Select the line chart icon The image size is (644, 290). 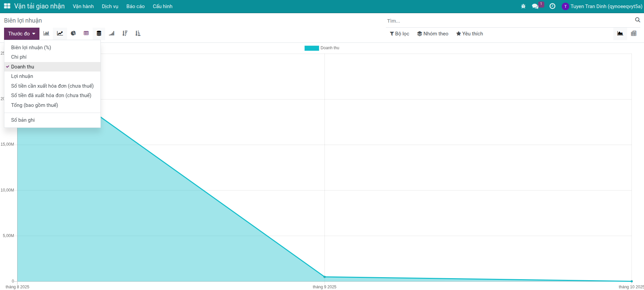(60, 33)
